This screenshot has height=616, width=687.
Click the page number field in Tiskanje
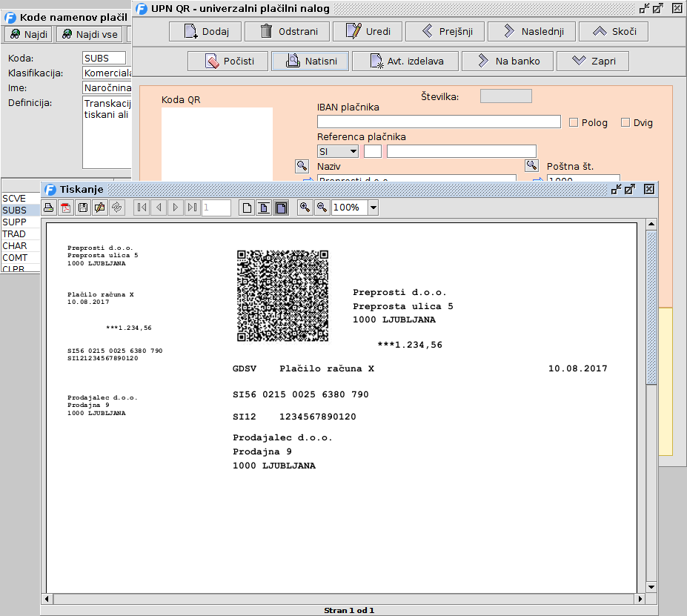pyautogui.click(x=216, y=208)
